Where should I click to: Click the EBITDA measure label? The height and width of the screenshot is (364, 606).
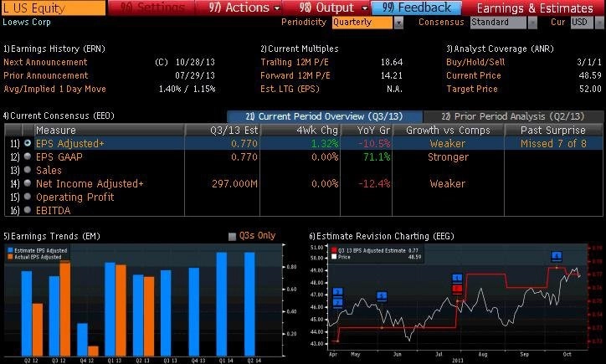pyautogui.click(x=54, y=211)
